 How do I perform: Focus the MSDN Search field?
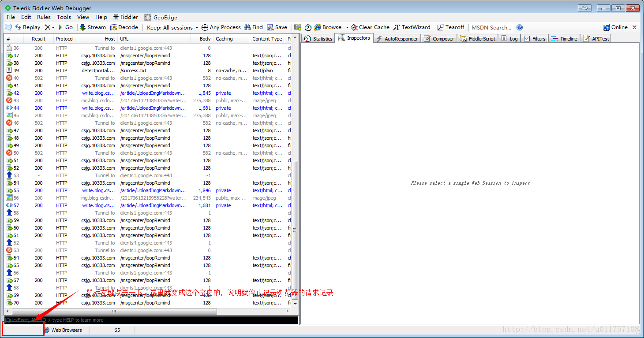[491, 27]
